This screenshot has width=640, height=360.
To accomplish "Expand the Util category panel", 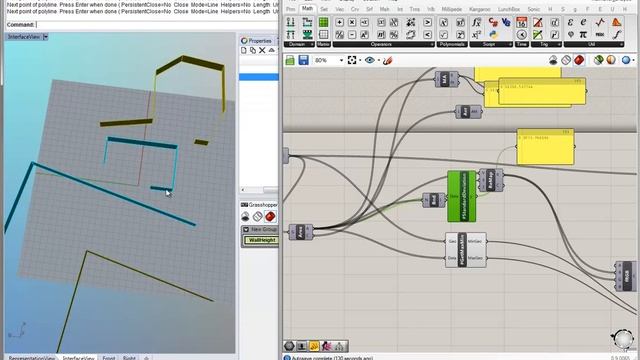I will point(594,44).
